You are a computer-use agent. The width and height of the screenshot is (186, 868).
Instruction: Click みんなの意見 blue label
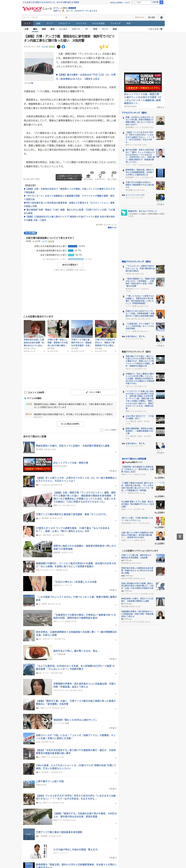point(30,233)
